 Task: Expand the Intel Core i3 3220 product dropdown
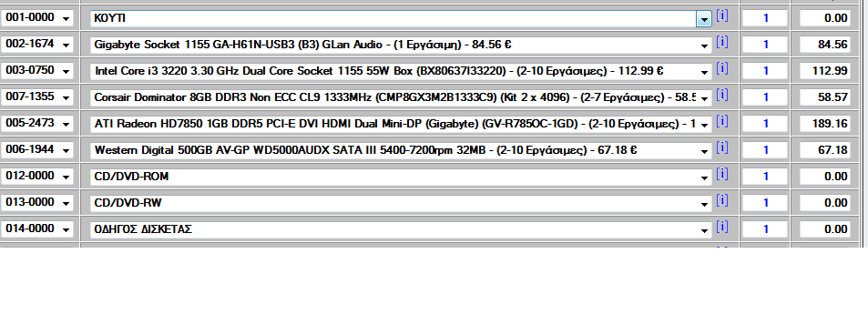[704, 72]
